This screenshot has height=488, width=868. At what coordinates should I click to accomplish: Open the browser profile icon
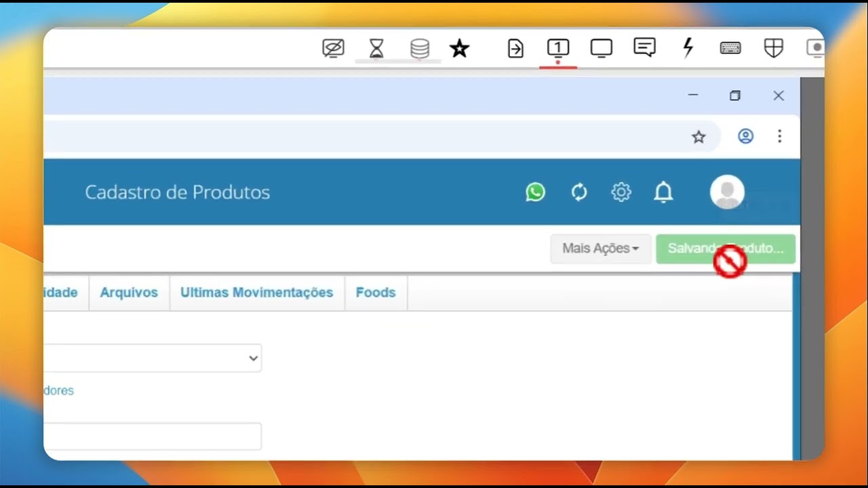(745, 136)
